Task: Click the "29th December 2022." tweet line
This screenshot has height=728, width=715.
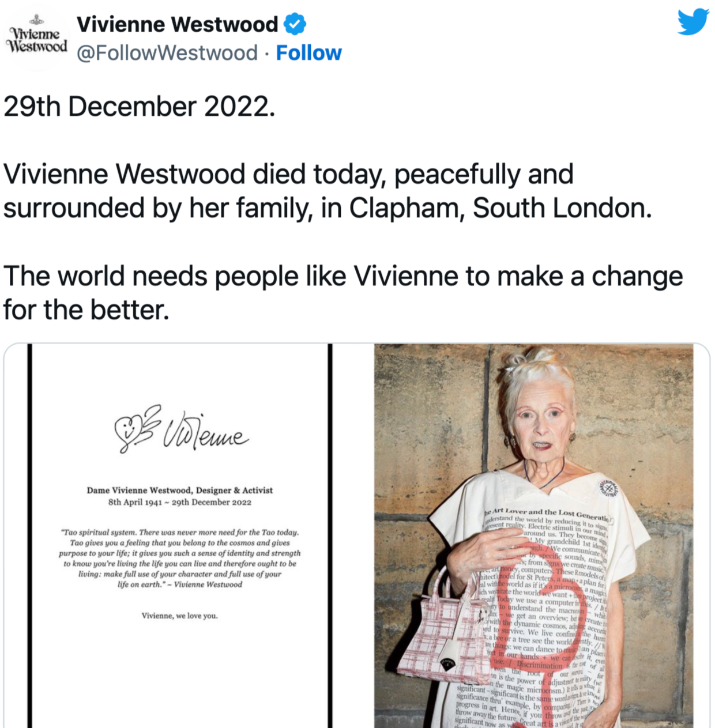Action: click(140, 107)
